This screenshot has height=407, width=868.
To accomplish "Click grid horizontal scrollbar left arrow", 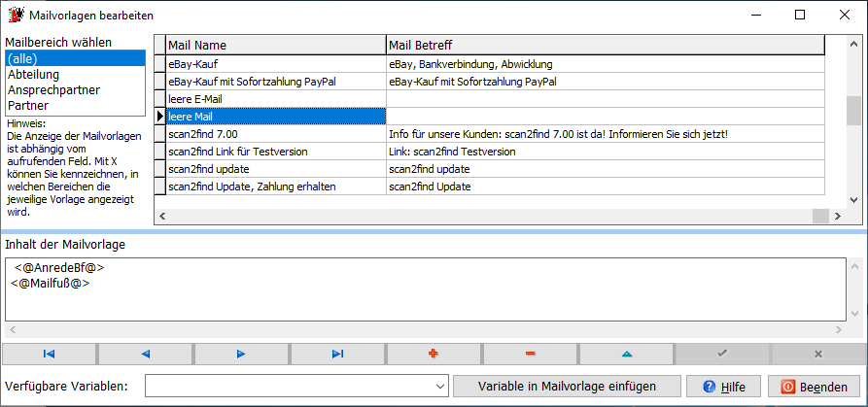I will coord(162,217).
